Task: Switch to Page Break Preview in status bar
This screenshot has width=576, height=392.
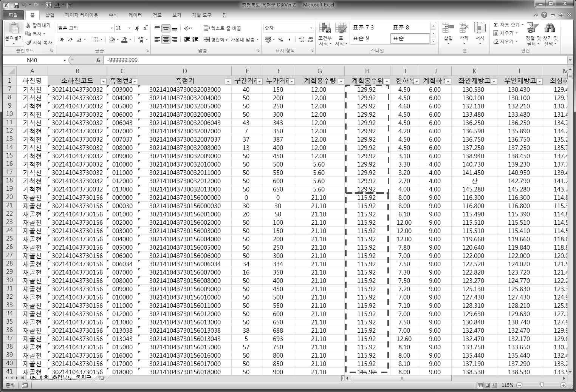Action: pyautogui.click(x=494, y=385)
